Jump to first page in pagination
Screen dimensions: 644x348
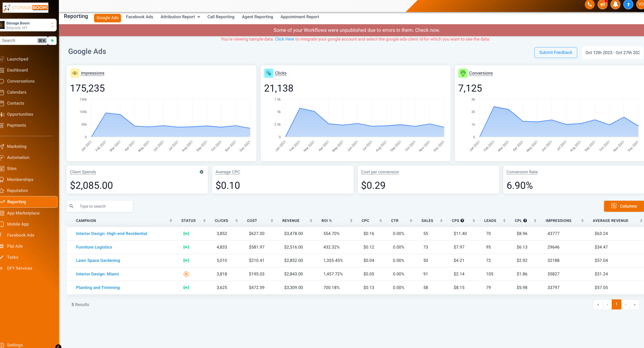598,304
